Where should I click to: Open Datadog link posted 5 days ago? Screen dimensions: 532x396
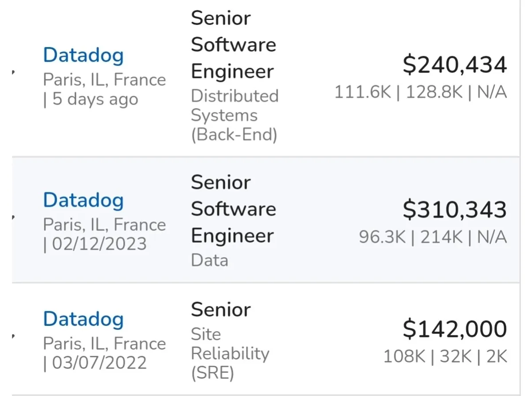(83, 55)
